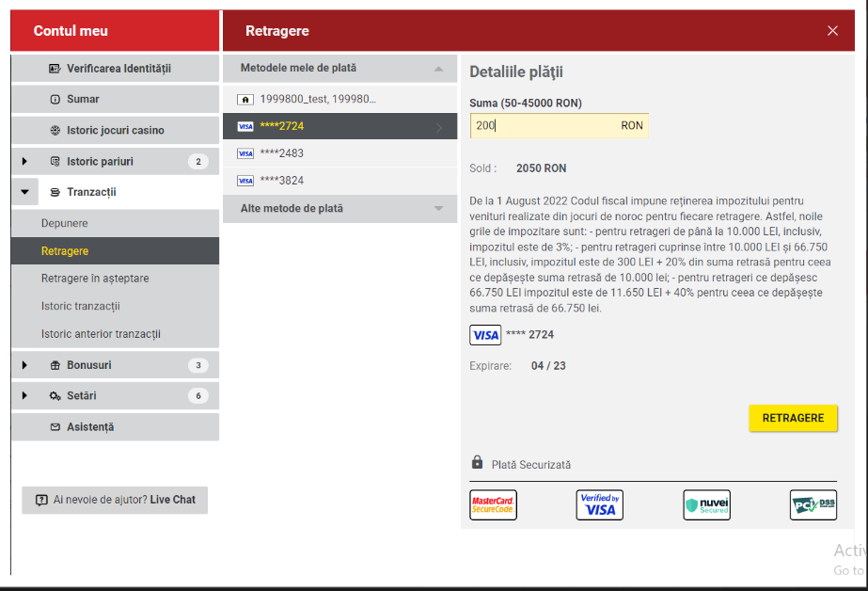
Task: Expand the Setări section
Action: 25,396
